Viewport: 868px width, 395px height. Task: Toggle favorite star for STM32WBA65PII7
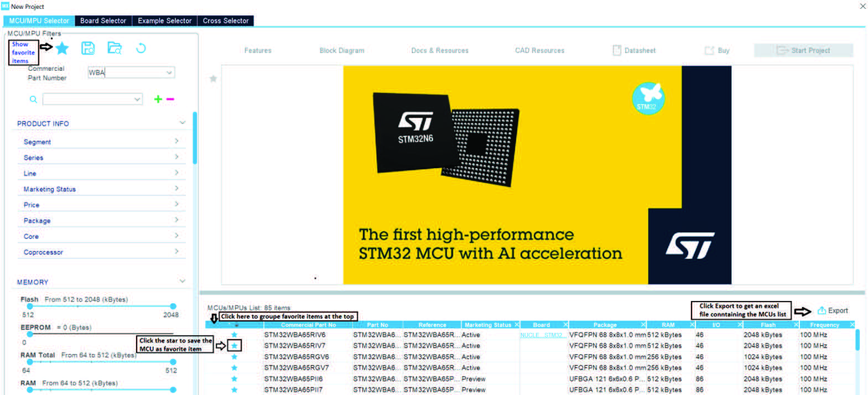pos(234,389)
